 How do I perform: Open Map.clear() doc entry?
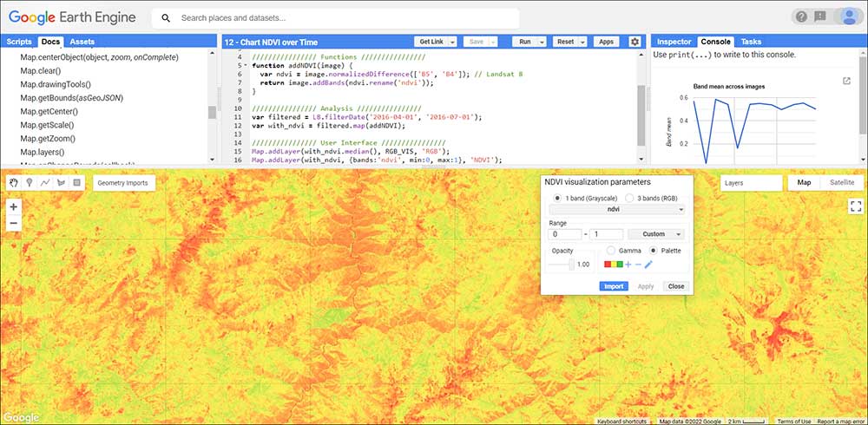pos(41,71)
